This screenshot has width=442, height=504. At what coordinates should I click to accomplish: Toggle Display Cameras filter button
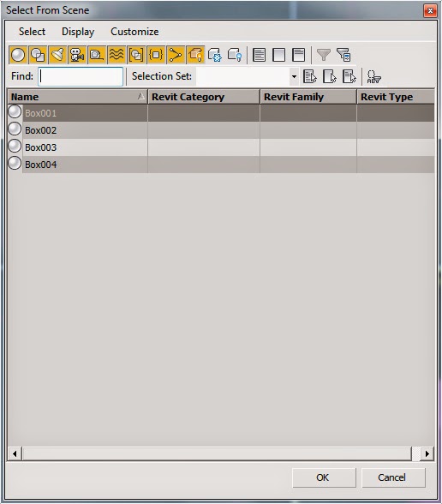pyautogui.click(x=77, y=55)
